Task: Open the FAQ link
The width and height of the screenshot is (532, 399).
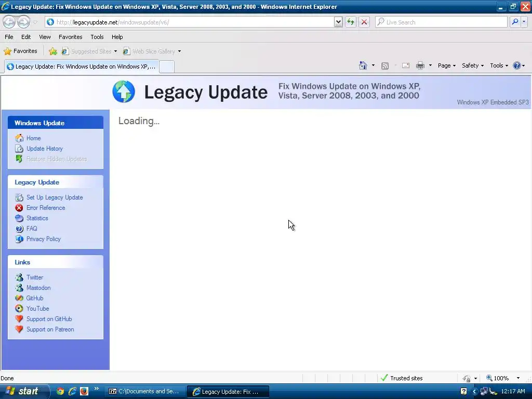Action: 32,229
